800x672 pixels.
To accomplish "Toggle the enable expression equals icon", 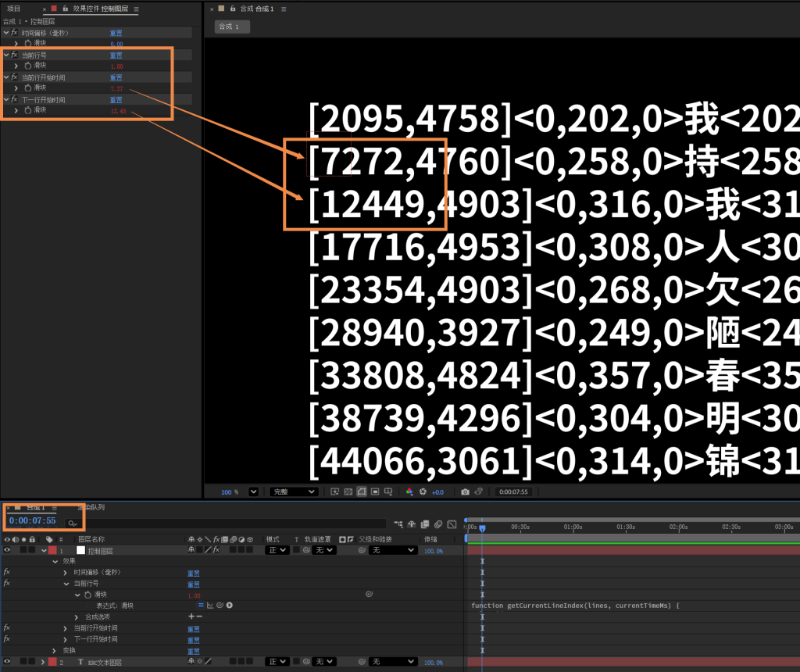I will 201,606.
